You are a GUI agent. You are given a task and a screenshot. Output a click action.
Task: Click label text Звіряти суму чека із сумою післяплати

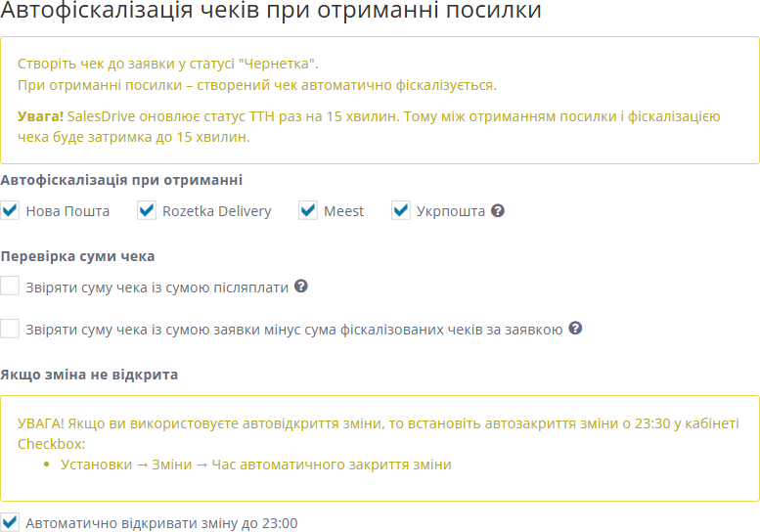(156, 288)
